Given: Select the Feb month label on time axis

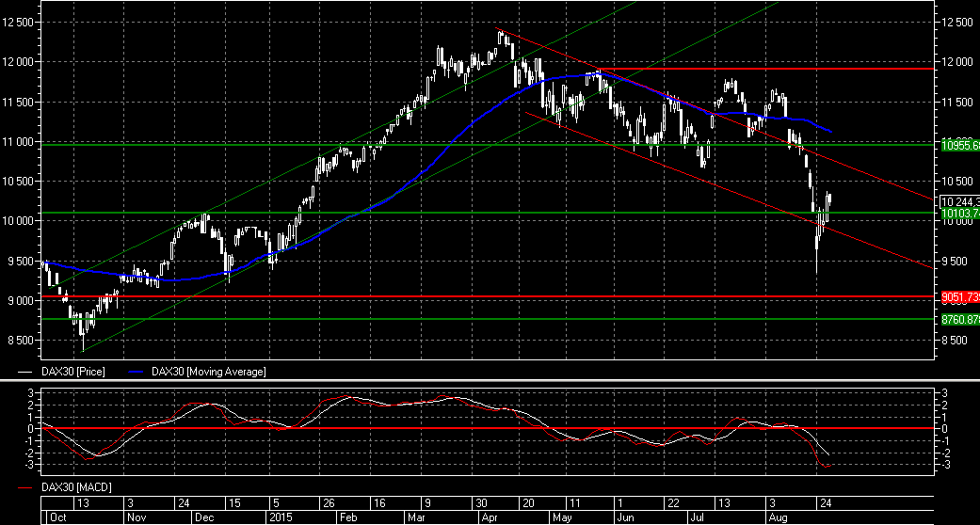Looking at the screenshot, I should [345, 517].
